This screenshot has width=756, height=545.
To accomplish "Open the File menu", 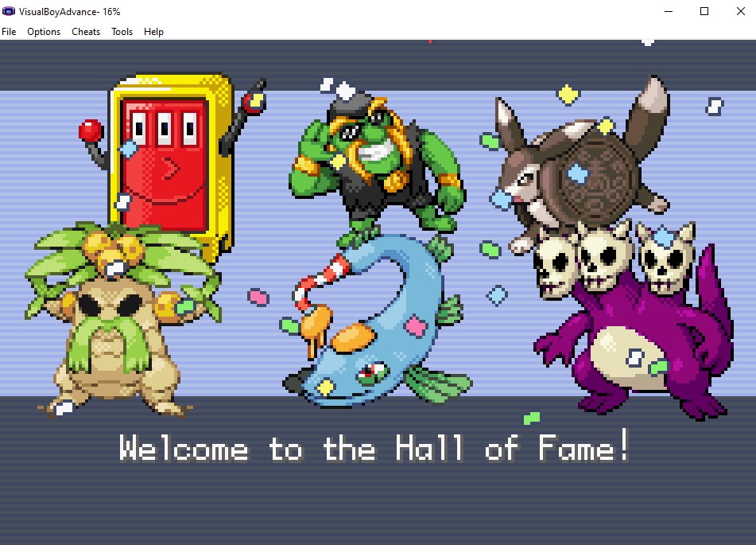I will 9,32.
